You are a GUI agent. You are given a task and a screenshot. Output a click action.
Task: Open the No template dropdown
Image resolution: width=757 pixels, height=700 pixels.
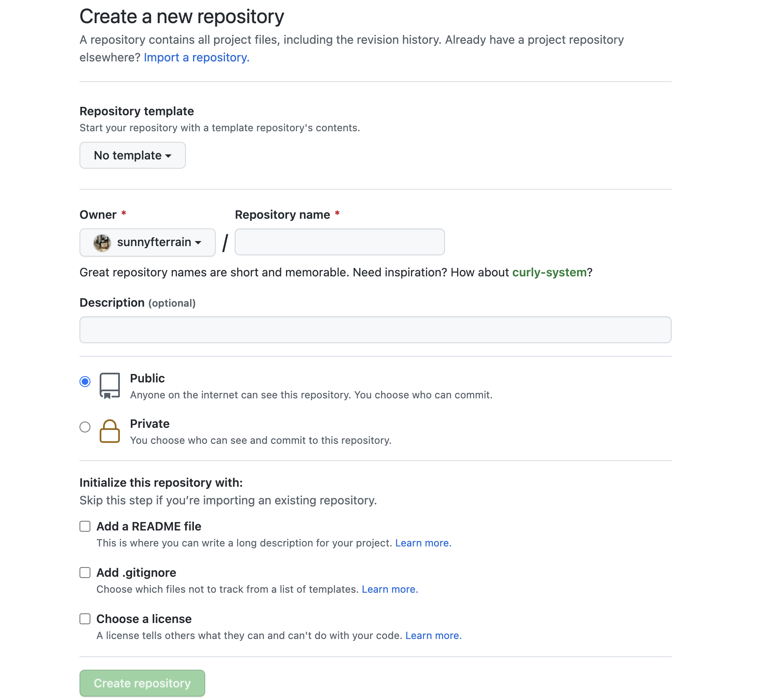[x=132, y=155]
